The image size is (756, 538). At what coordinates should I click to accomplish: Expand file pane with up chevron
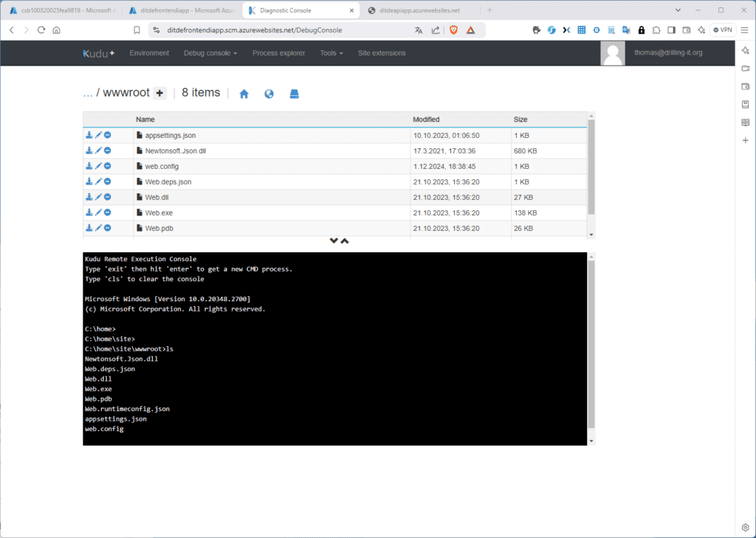coord(345,241)
